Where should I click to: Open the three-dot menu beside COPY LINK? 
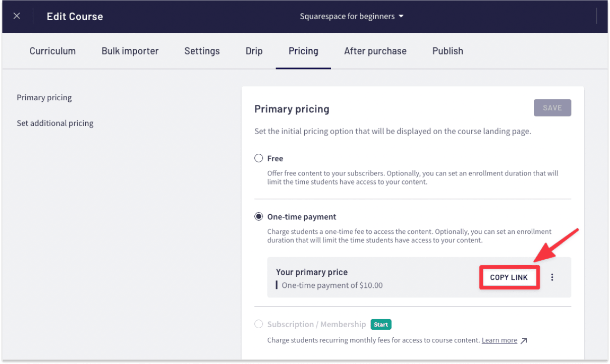(x=552, y=277)
